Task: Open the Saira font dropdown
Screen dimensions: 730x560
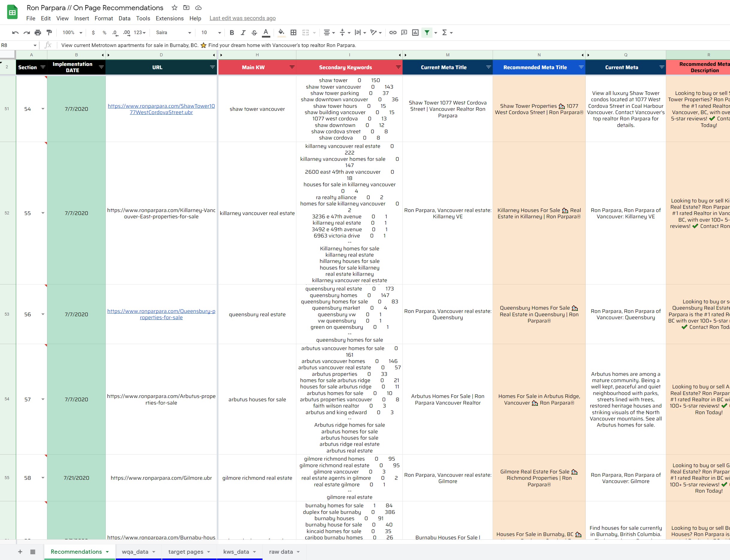Action: (174, 32)
